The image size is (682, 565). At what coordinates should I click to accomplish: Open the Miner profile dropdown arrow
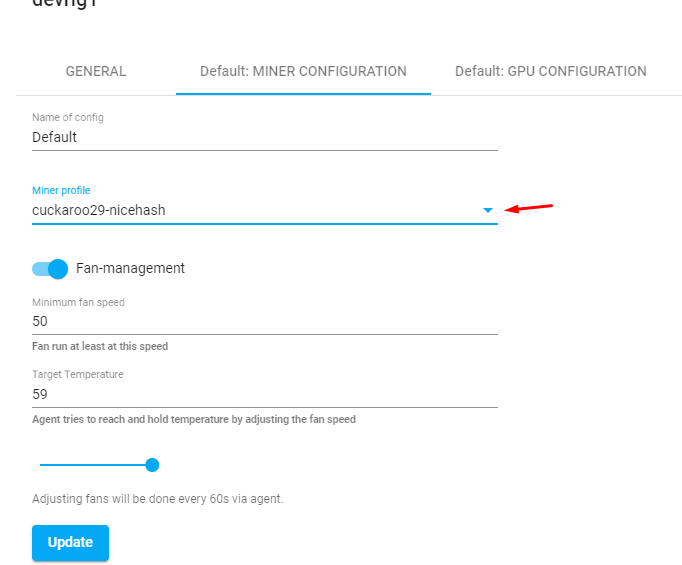(488, 211)
